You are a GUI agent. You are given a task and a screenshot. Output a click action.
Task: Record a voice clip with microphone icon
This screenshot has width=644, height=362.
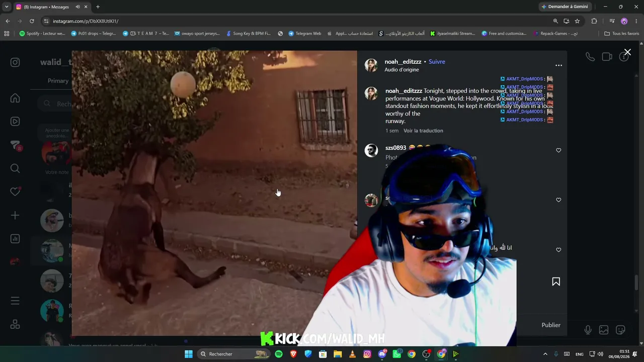click(588, 330)
